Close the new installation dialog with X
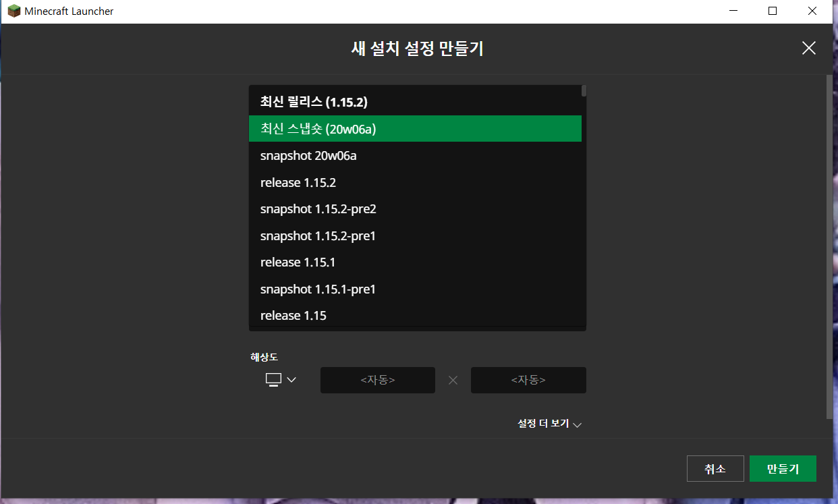Viewport: 838px width, 504px height. tap(808, 48)
